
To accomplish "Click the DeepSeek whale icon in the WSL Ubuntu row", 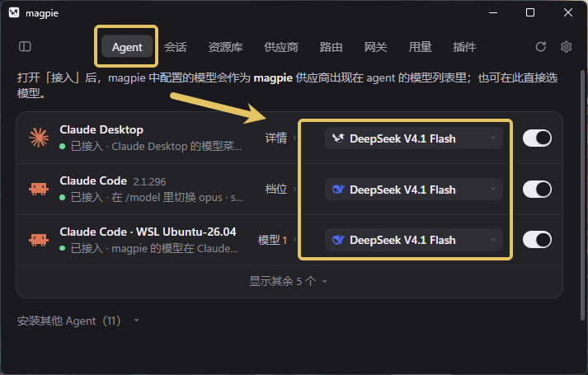I will (338, 240).
